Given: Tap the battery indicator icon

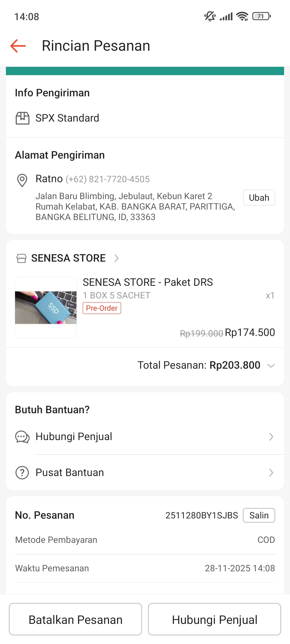Looking at the screenshot, I should (x=262, y=17).
